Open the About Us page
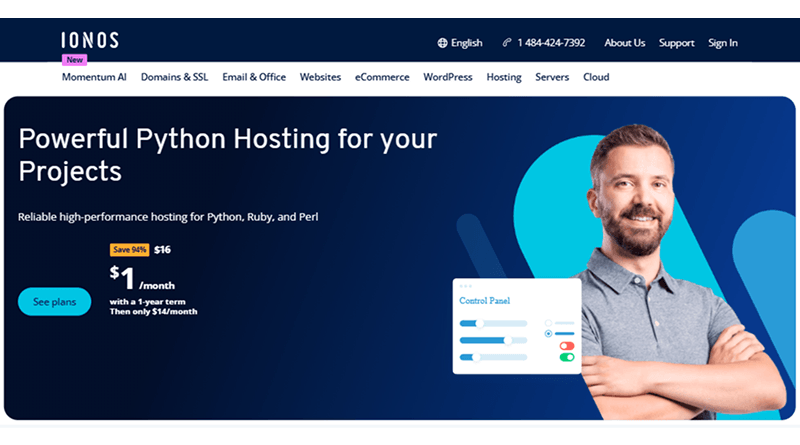Image resolution: width=800 pixels, height=445 pixels. tap(624, 43)
